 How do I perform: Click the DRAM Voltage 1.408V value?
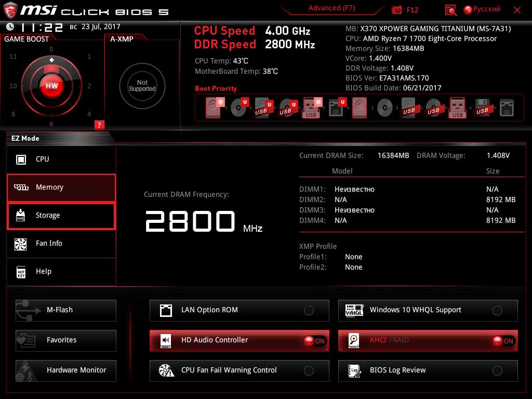pyautogui.click(x=498, y=155)
